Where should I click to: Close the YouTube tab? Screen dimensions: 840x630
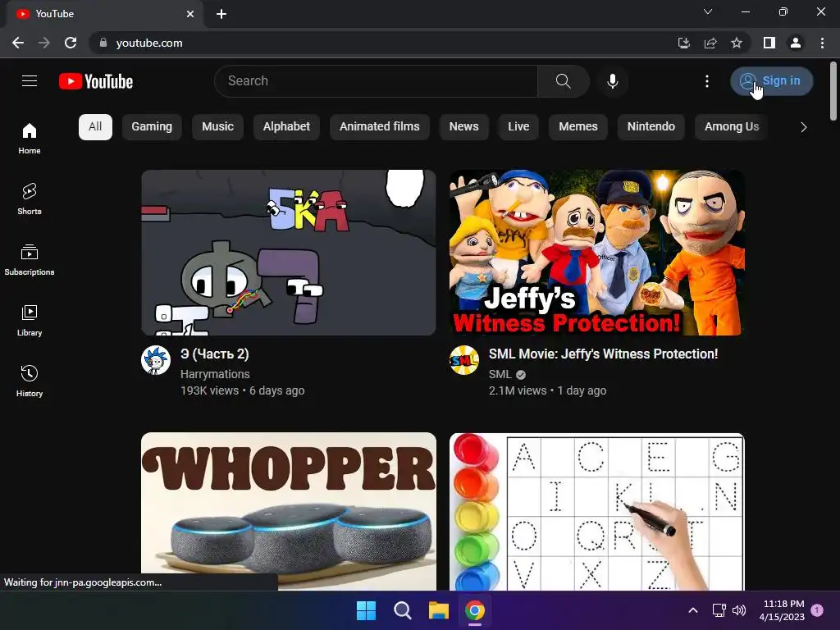pos(190,14)
